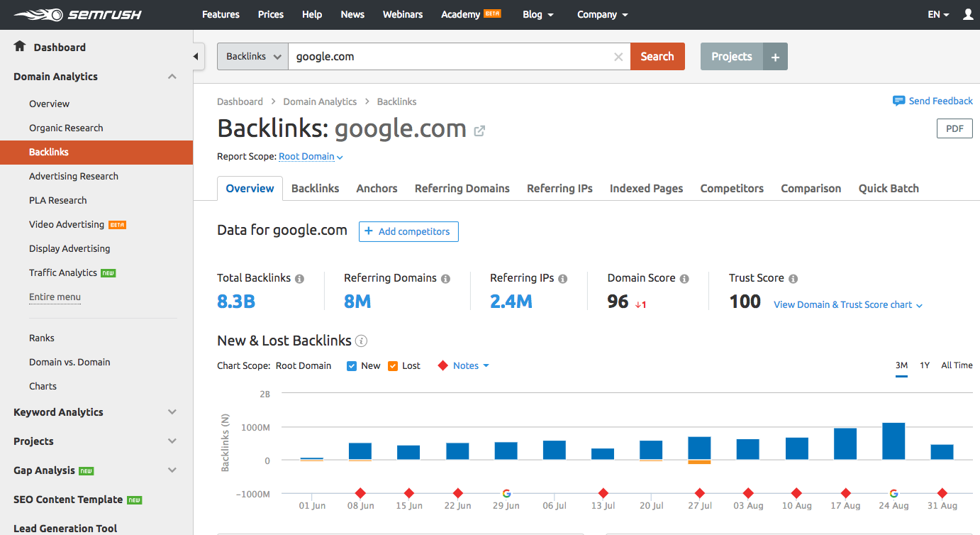Click the red note marker at 27 Jul
Viewport: 980px width, 535px height.
coord(700,493)
